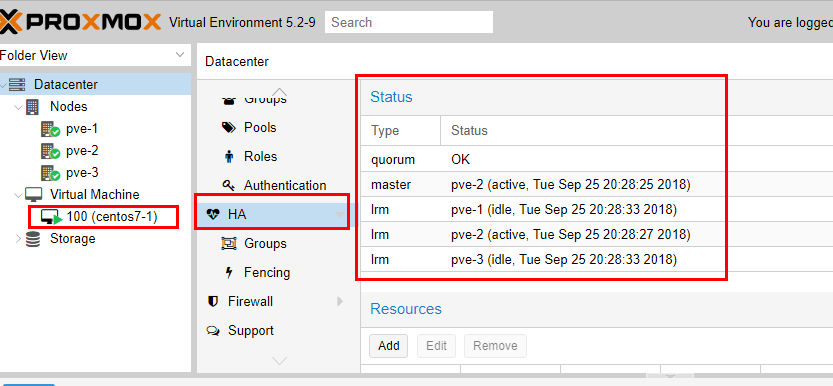Click the Status panel title
The height and width of the screenshot is (386, 833).
point(391,97)
